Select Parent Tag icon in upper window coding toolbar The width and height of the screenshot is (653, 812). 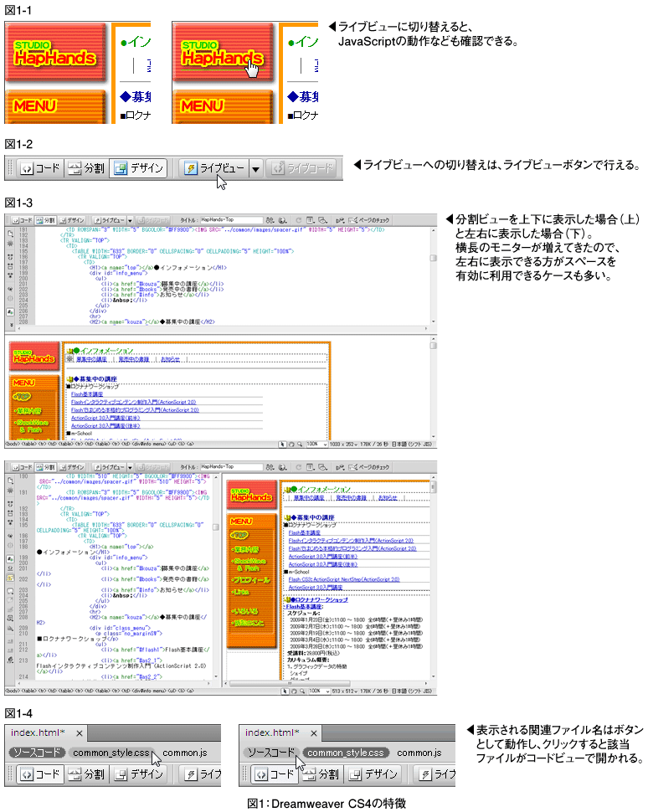[10, 290]
